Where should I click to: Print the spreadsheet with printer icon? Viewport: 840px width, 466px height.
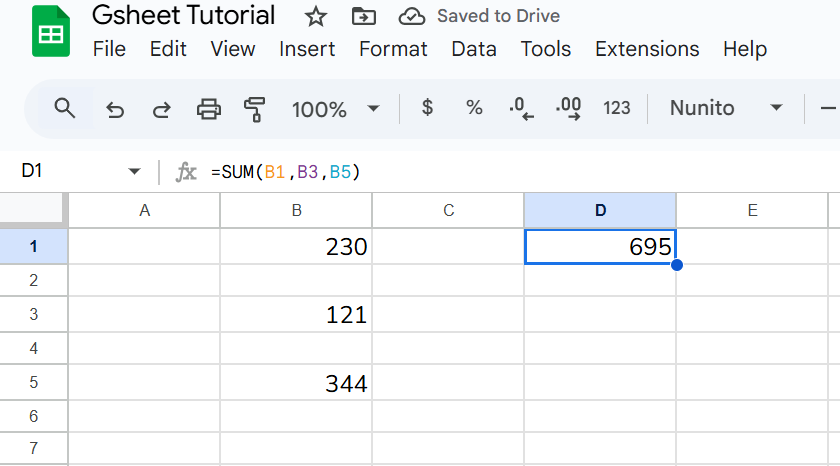coord(208,109)
